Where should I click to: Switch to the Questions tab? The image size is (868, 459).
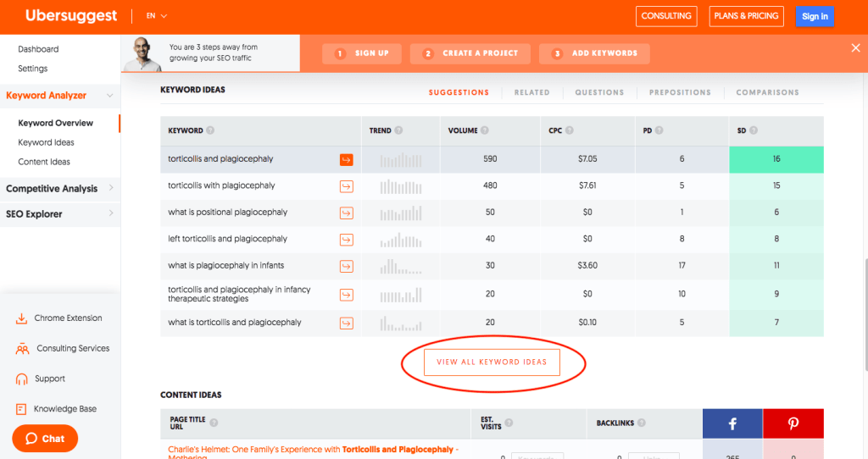pyautogui.click(x=599, y=92)
